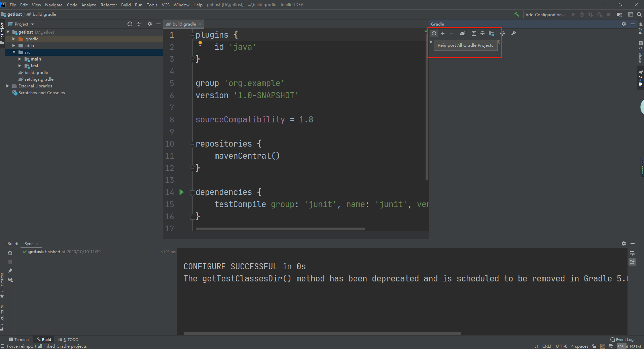Toggle read-only lock icon in status bar
This screenshot has width=644, height=349.
594,346
